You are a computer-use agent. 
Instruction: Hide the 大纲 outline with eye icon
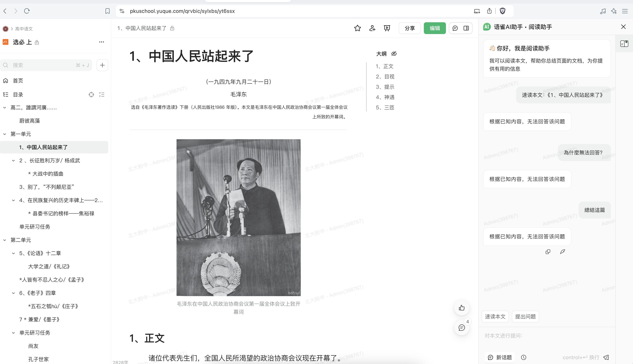click(x=394, y=54)
